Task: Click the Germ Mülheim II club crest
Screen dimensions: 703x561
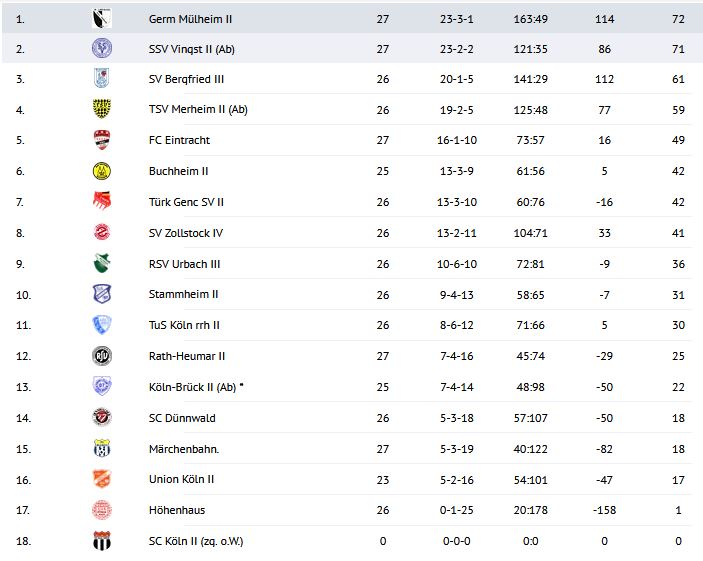Action: point(101,16)
